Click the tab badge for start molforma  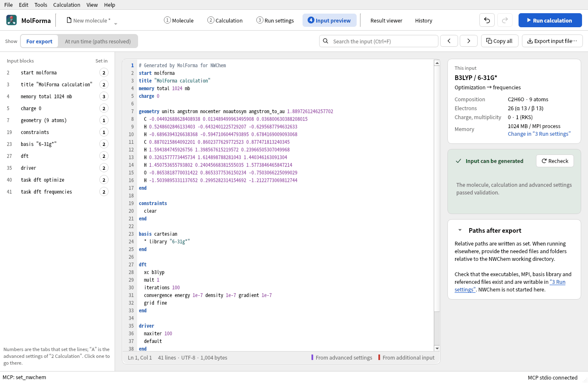pos(104,73)
